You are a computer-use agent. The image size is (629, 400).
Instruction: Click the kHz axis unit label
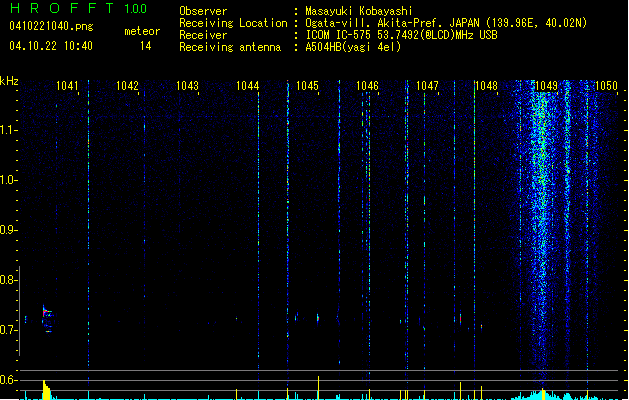pyautogui.click(x=9, y=81)
